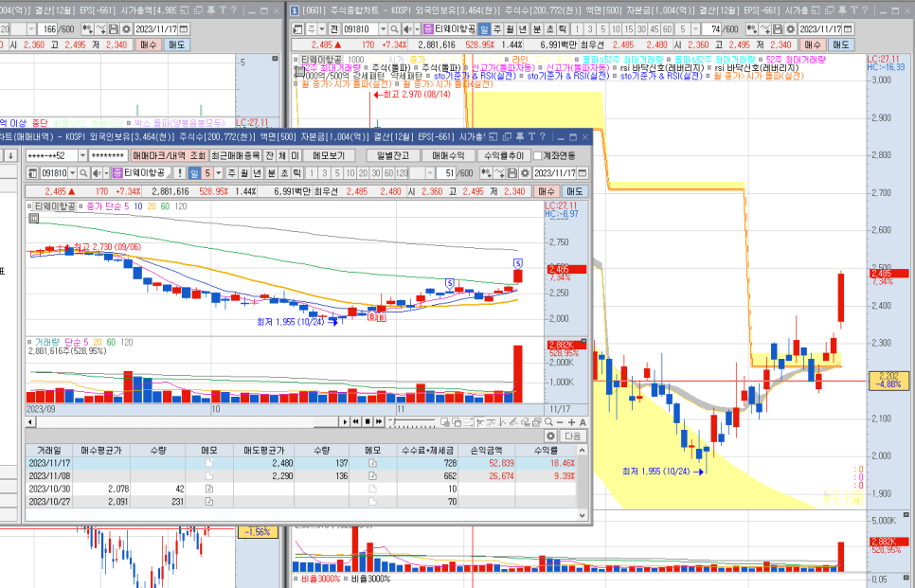
Task: Click 매매마크/내역 조회 button
Action: click(x=170, y=155)
